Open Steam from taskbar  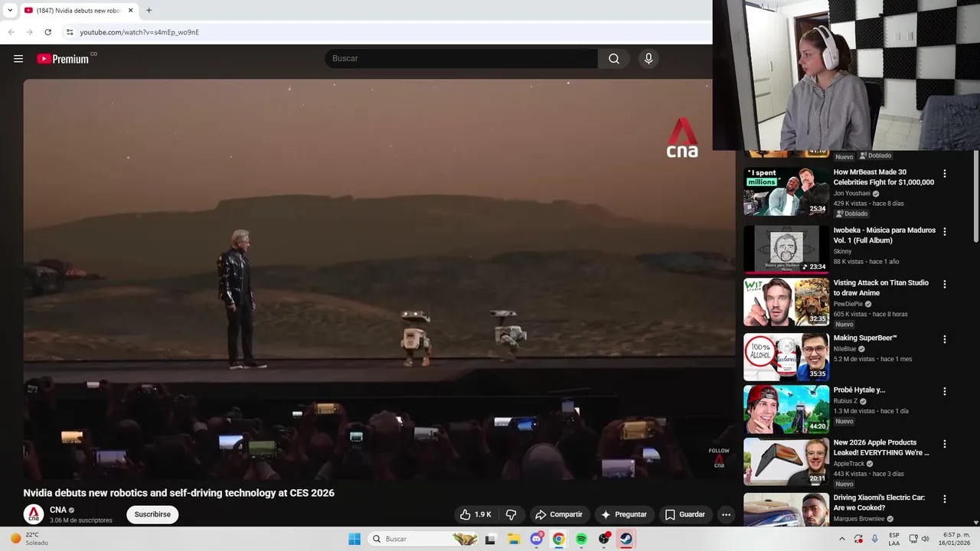pos(626,539)
